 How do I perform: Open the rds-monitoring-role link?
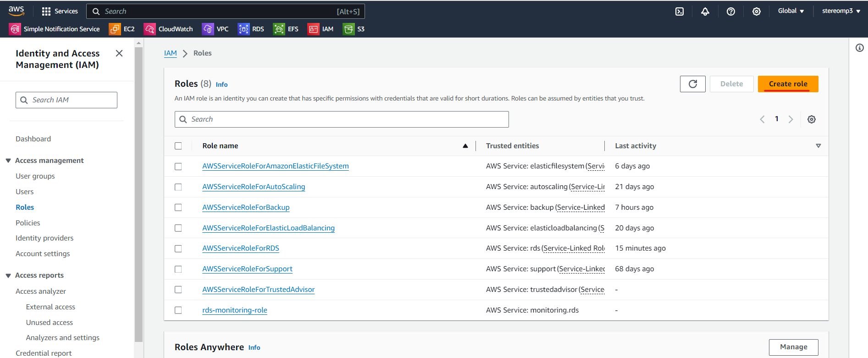[235, 310]
